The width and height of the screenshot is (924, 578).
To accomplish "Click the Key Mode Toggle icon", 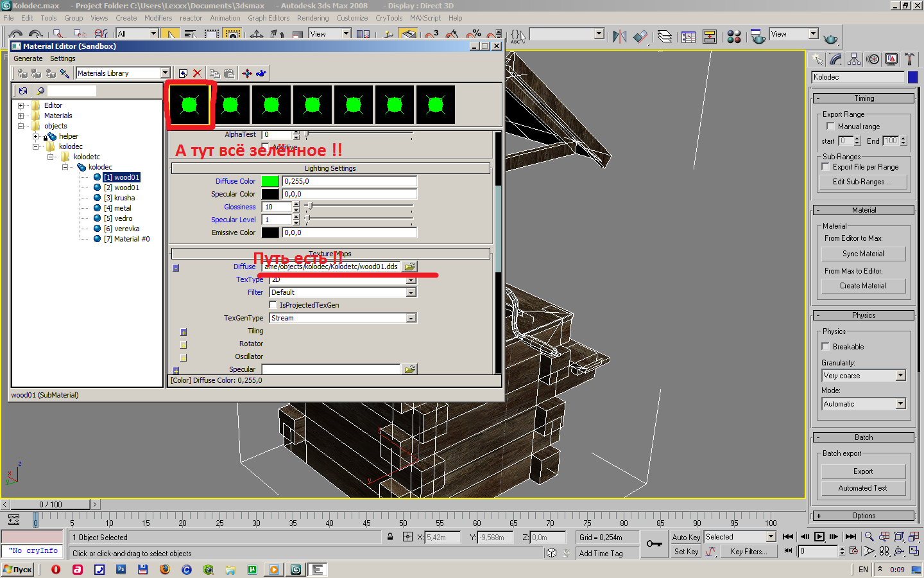I will click(x=788, y=551).
